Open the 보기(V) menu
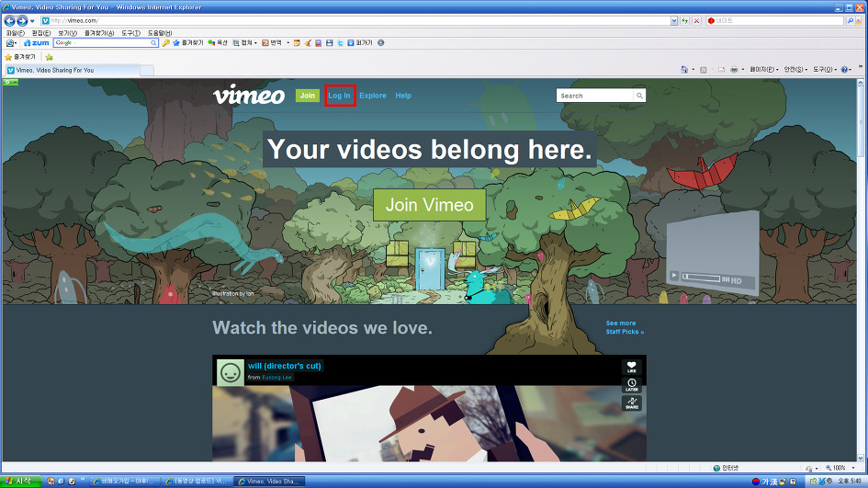Viewport: 868px width, 488px height. click(68, 33)
